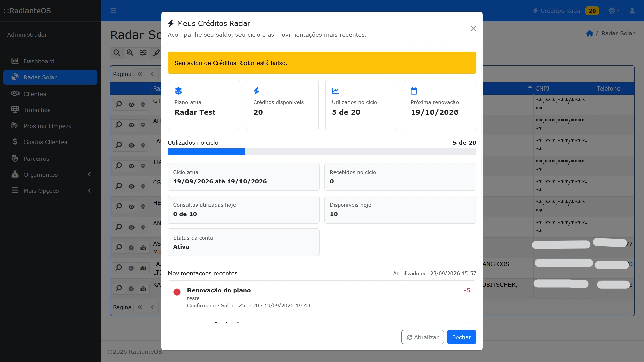Go to first page in bottom pagination
The width and height of the screenshot is (644, 362).
point(140,307)
